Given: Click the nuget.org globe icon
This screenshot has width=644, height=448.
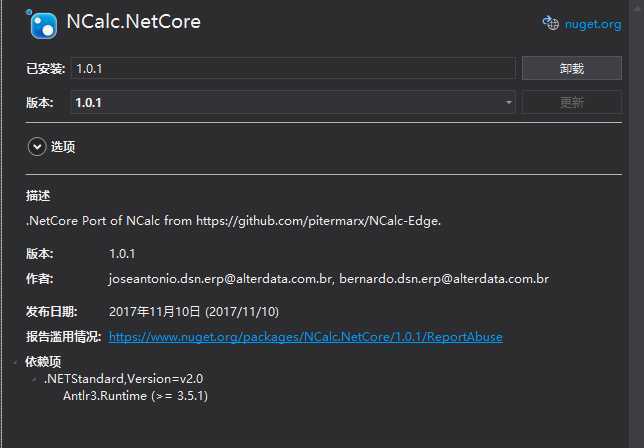Looking at the screenshot, I should [x=551, y=23].
